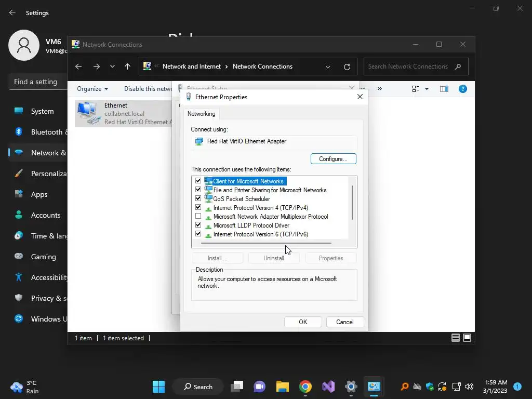This screenshot has width=532, height=399.
Task: Switch to details view in status bar
Action: pos(456,338)
